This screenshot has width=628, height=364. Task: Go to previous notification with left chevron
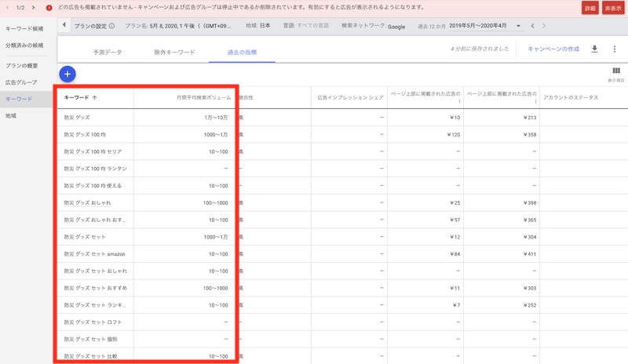click(8, 7)
